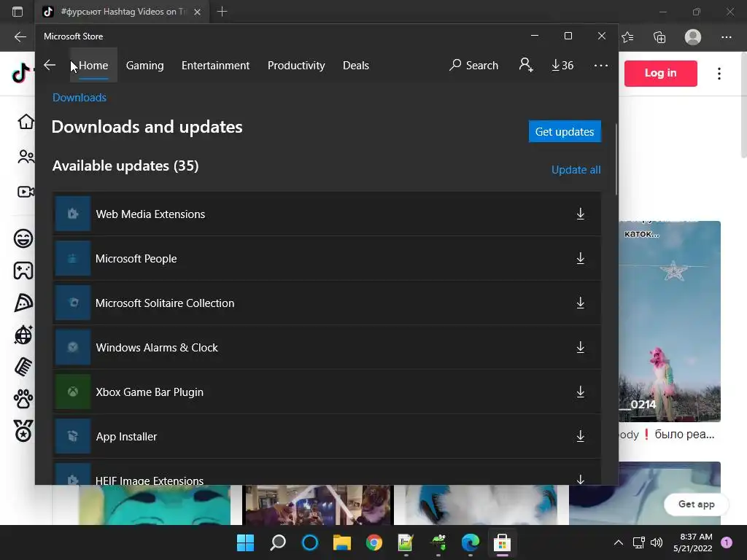The image size is (747, 560).
Task: Select TikTok animals paw category
Action: (x=23, y=399)
